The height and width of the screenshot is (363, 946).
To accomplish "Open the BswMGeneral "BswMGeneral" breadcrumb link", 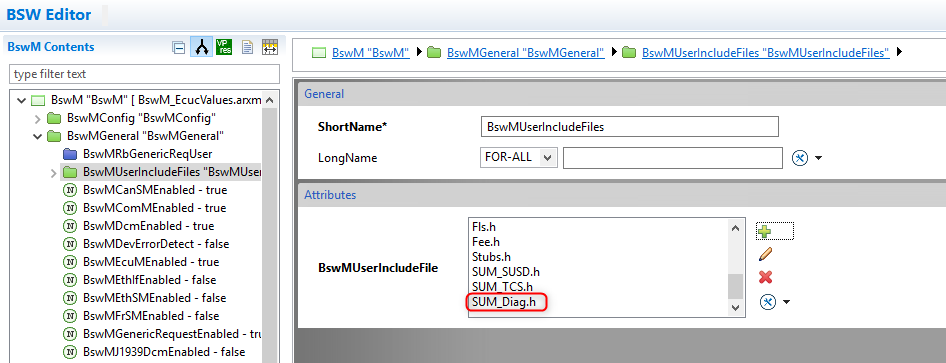I will [x=525, y=53].
